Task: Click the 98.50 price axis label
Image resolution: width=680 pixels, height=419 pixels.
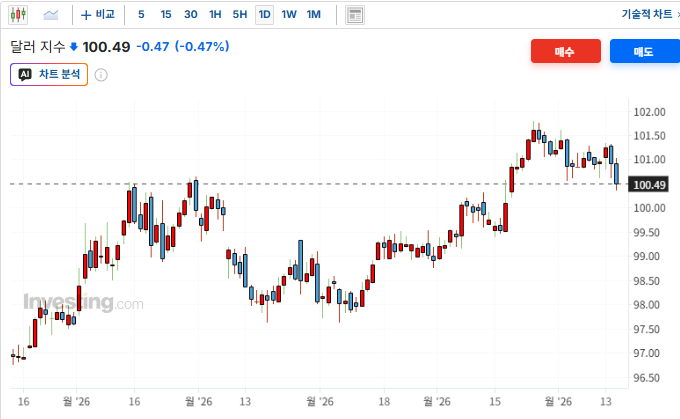Action: click(x=649, y=281)
